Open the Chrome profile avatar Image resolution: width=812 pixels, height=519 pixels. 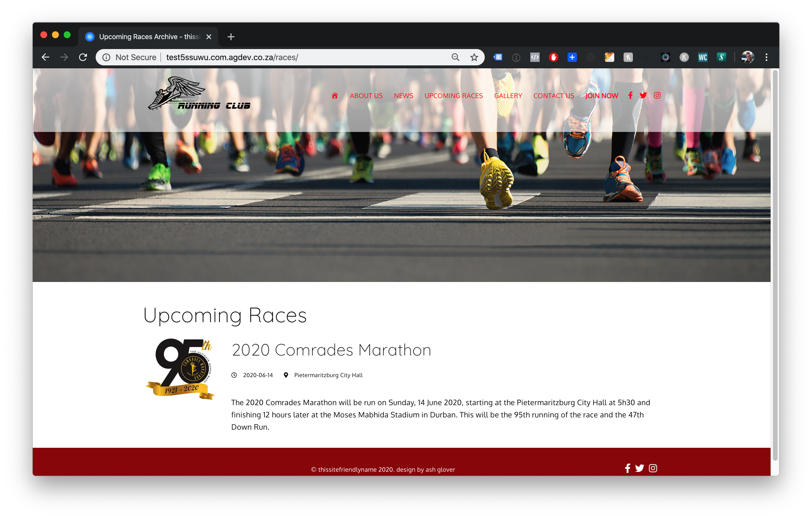click(748, 58)
